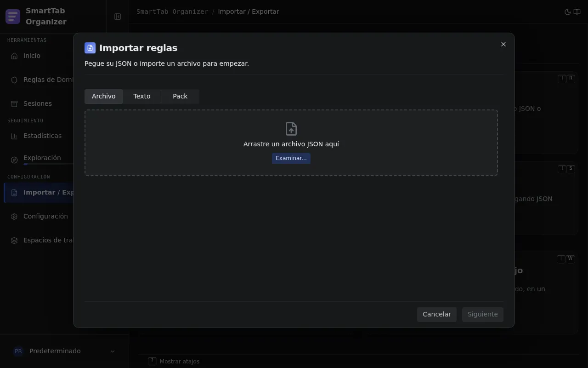
Task: Click the Reglas de Dominio shield icon
Action: [x=14, y=80]
